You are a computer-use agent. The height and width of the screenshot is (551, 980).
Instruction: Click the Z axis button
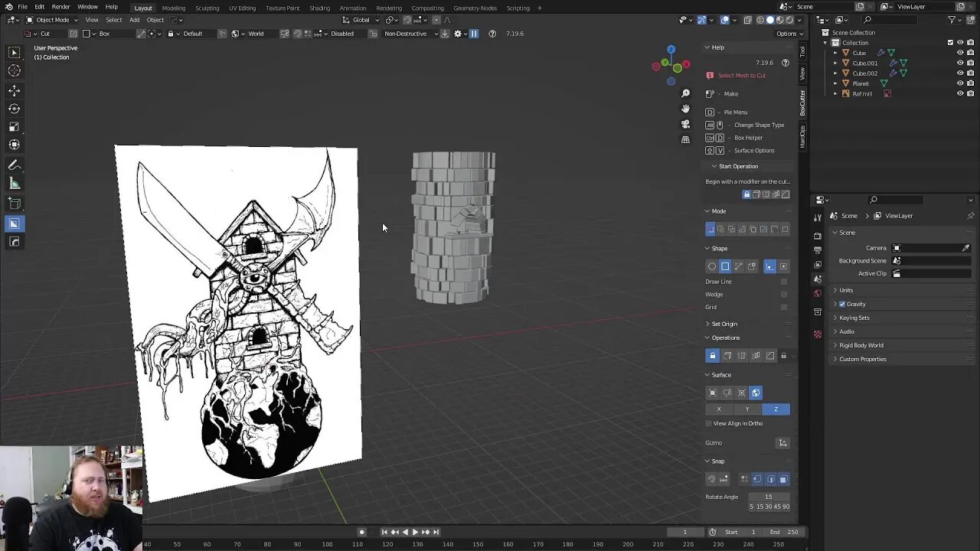(776, 409)
